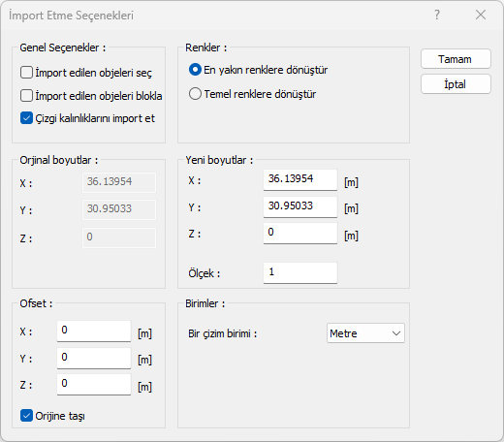Toggle the Orijine taşı checkbox
The height and width of the screenshot is (442, 504).
click(26, 416)
